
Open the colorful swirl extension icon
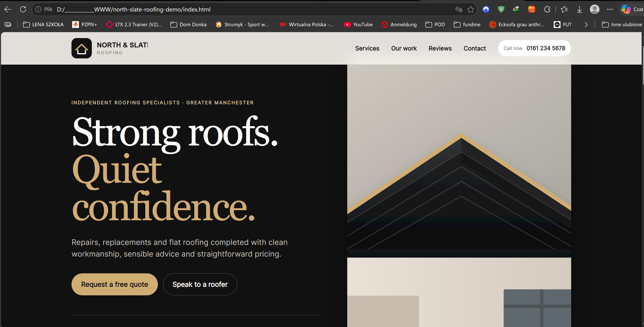(516, 9)
